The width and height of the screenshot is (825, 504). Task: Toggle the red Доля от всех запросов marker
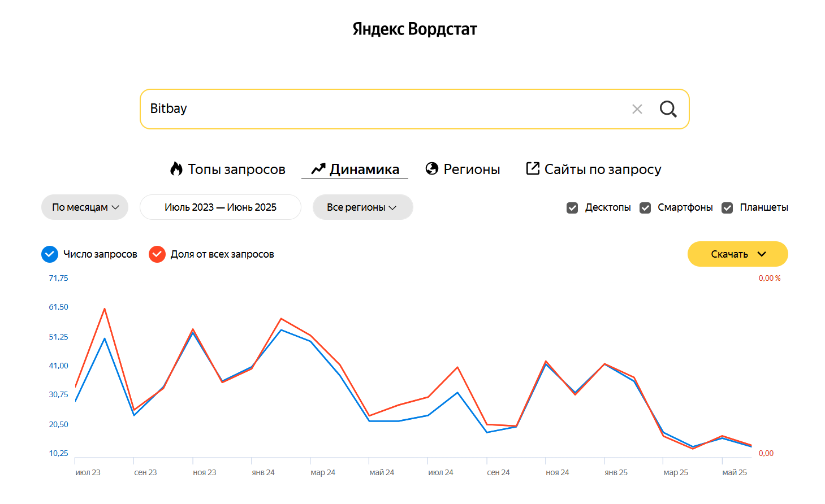pyautogui.click(x=157, y=254)
